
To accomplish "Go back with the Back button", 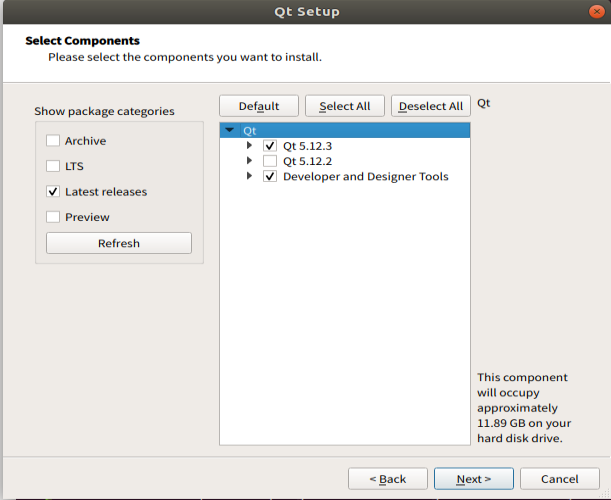I will [388, 479].
